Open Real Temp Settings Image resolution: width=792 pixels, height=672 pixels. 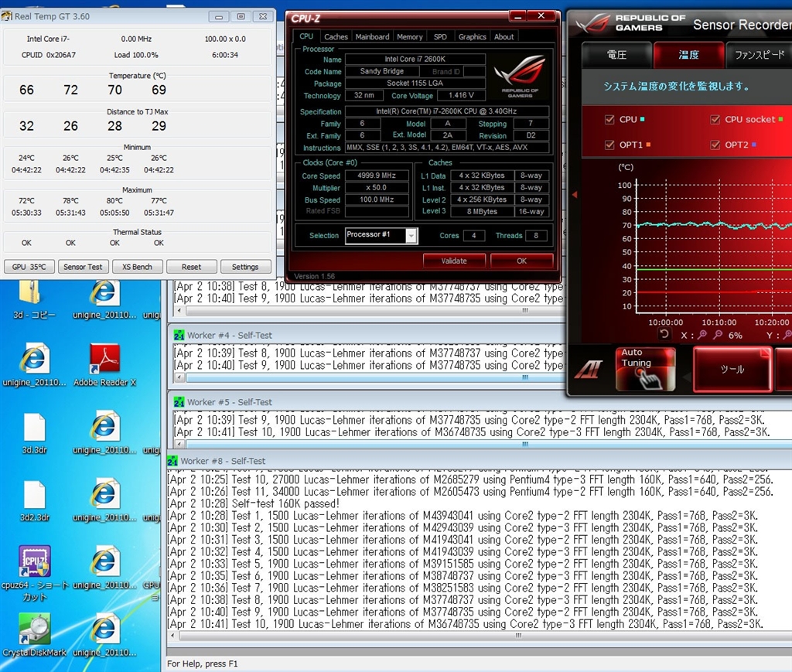click(245, 267)
